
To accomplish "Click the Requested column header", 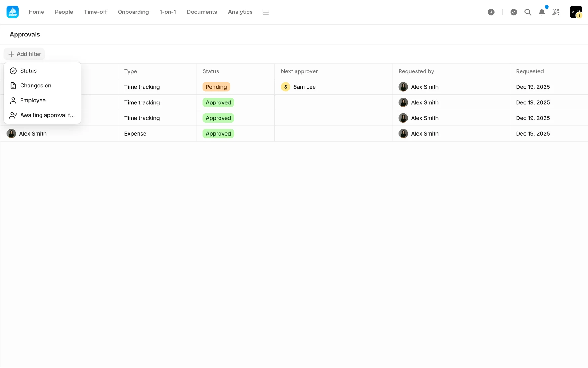I will click(x=530, y=71).
